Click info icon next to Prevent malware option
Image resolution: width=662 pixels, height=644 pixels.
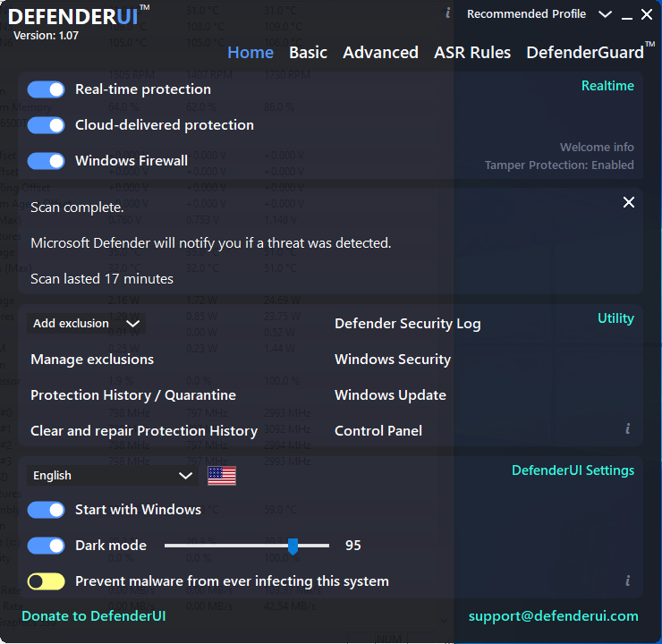[628, 580]
